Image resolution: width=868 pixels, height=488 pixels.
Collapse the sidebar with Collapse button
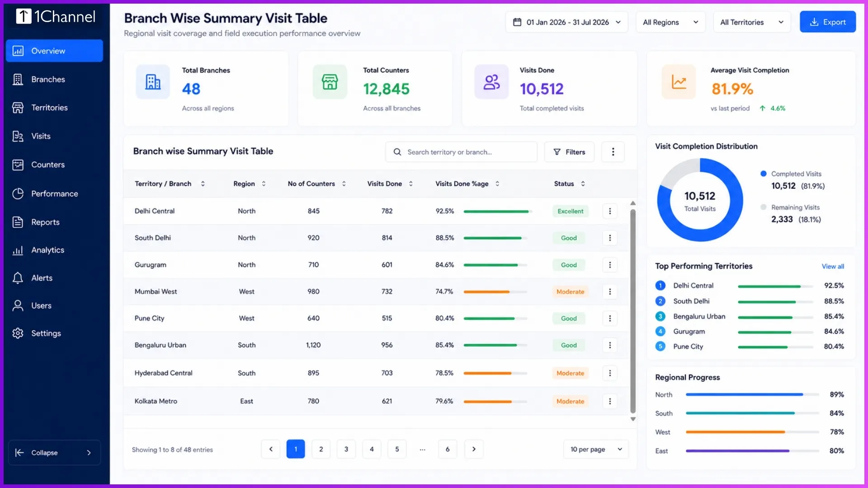pyautogui.click(x=54, y=452)
